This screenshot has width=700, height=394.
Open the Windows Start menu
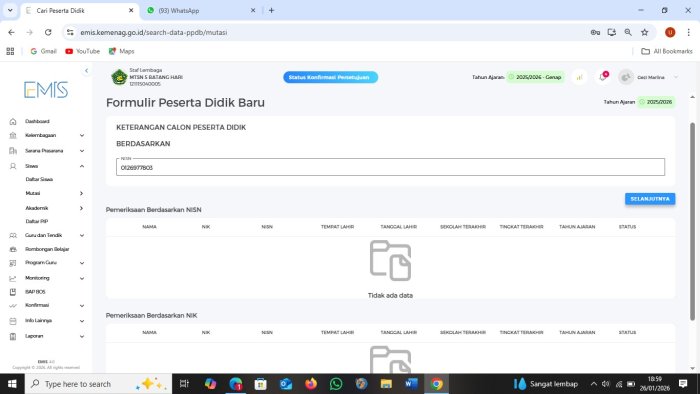pos(12,384)
